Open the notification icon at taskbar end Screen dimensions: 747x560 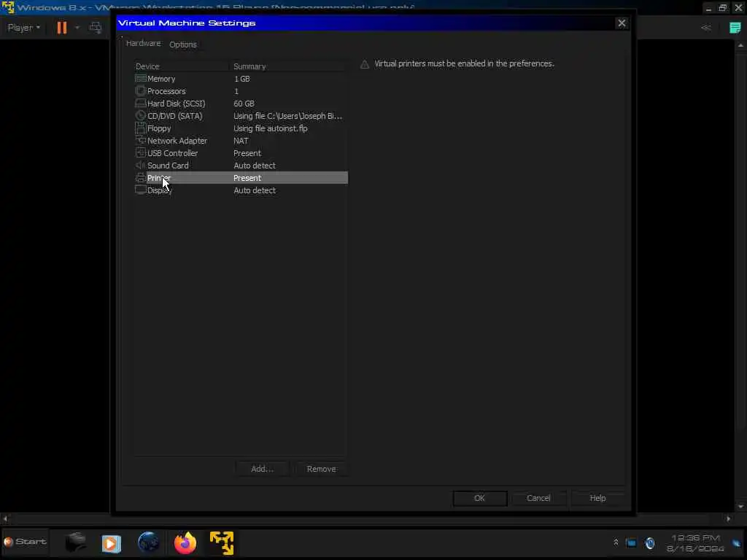pyautogui.click(x=737, y=542)
